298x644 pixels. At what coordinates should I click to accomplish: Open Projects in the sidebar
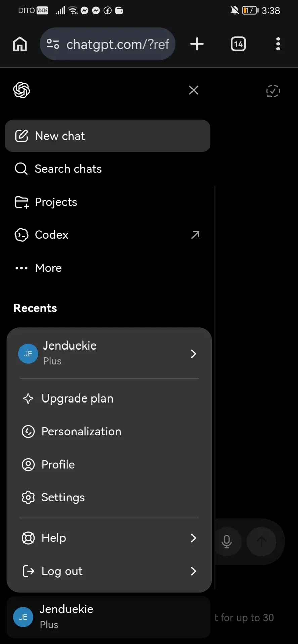pos(108,202)
